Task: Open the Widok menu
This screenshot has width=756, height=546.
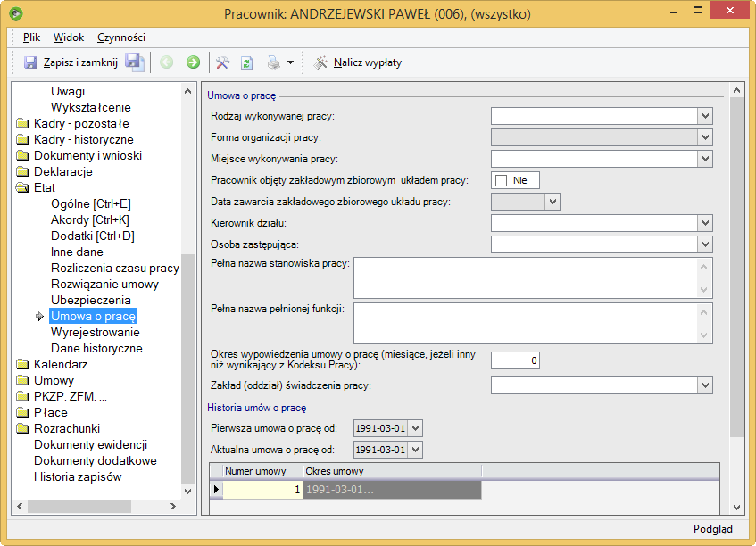Action: coord(69,37)
